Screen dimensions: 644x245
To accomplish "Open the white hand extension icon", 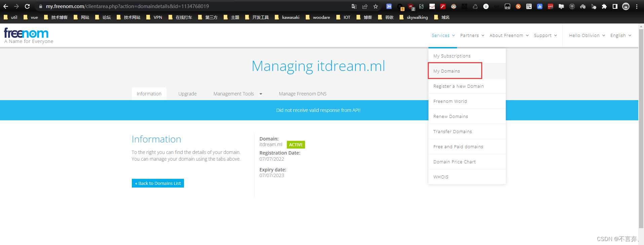I will (486, 6).
